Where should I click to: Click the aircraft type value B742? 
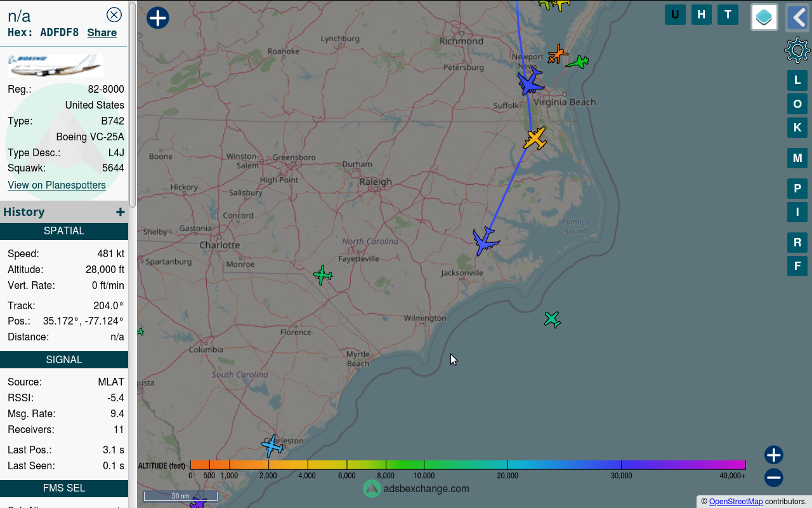pyautogui.click(x=112, y=121)
